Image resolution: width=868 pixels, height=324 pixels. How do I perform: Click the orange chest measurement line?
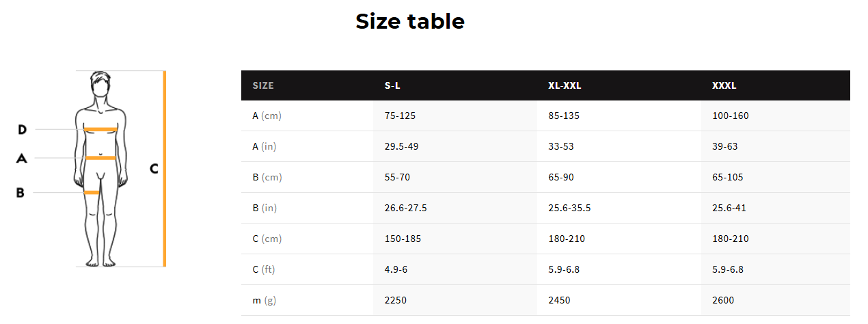pyautogui.click(x=101, y=129)
